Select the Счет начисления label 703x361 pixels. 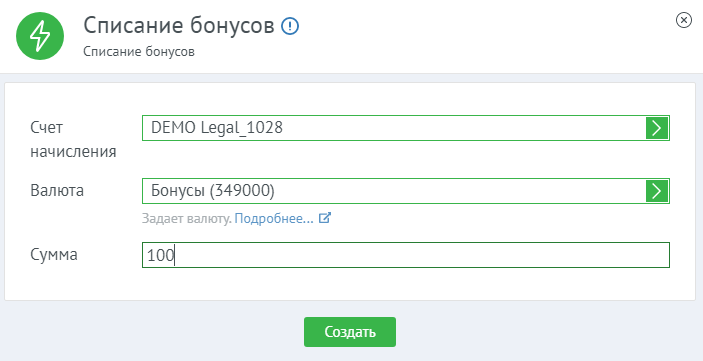(x=73, y=139)
